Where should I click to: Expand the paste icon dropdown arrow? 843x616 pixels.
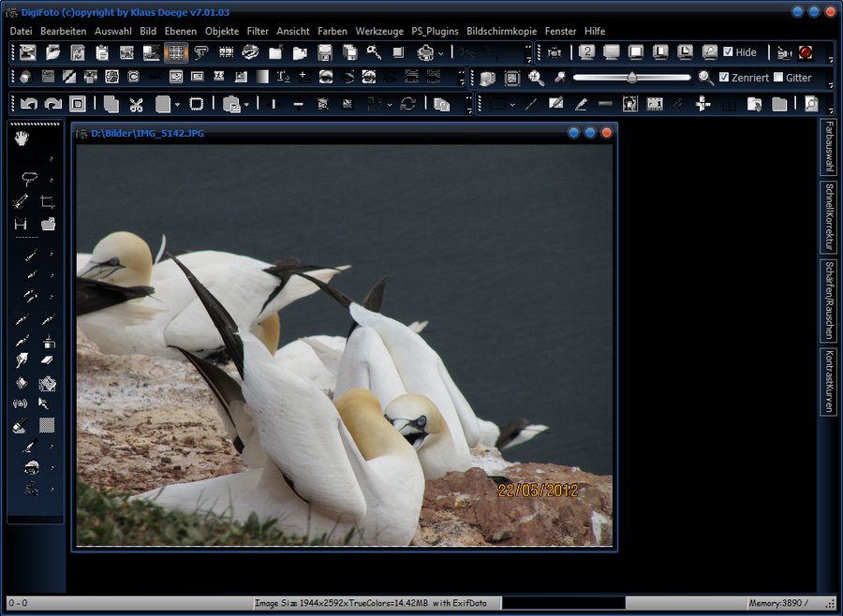click(247, 105)
